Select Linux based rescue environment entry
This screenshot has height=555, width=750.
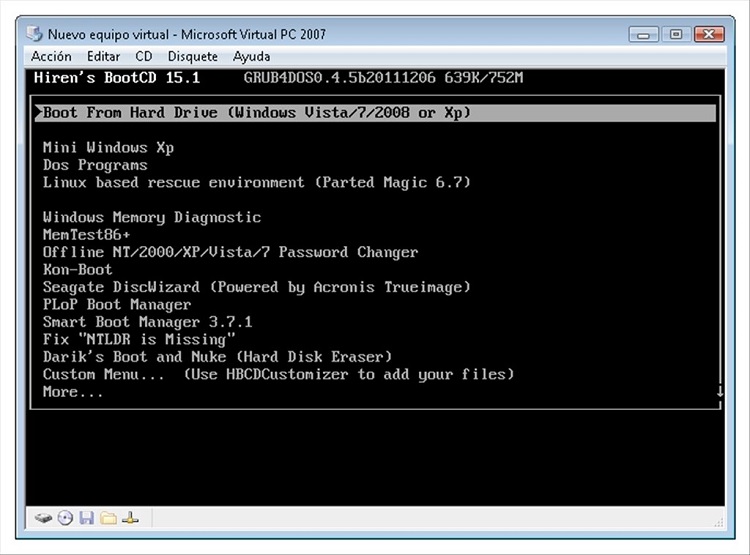[256, 183]
